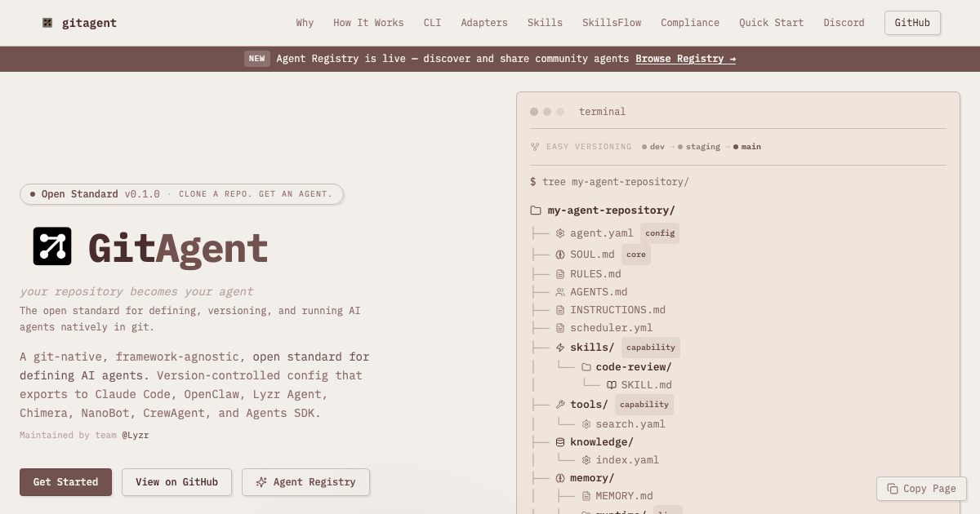Click the Open Standard v0.1.0 badge

coord(181,194)
